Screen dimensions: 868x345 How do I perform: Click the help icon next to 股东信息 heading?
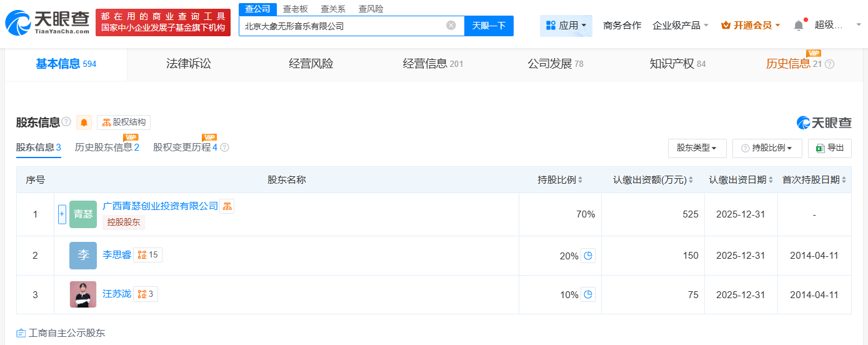point(66,122)
